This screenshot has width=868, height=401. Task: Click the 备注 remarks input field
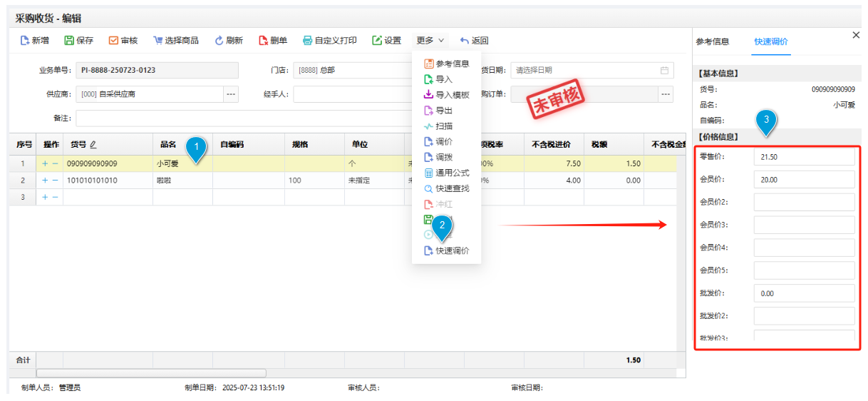tap(244, 118)
